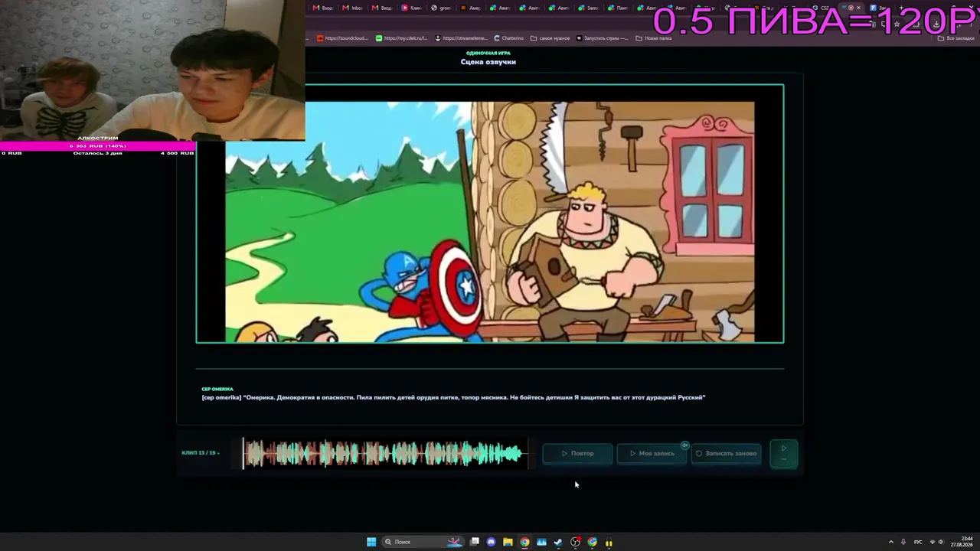Viewport: 980px width, 551px height.
Task: Open the yellow app icon in the taskbar
Action: point(609,542)
